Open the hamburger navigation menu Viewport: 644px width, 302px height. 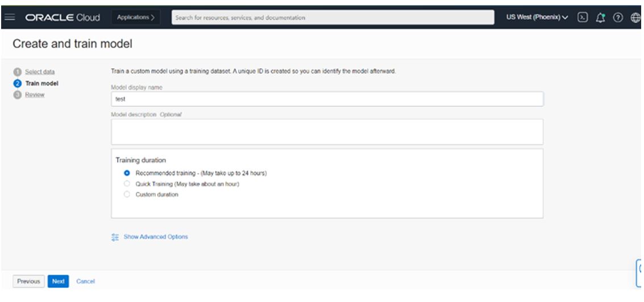(10, 17)
